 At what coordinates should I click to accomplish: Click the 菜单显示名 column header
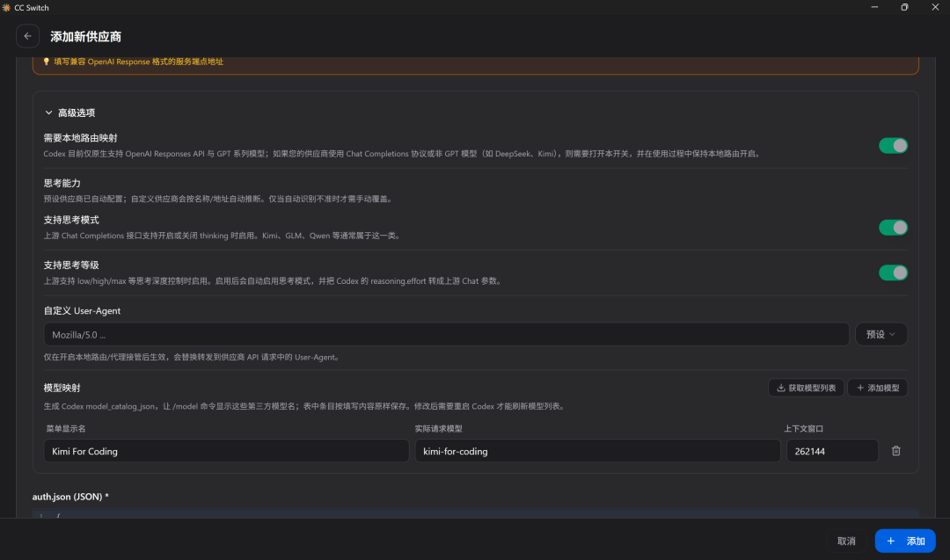[66, 429]
